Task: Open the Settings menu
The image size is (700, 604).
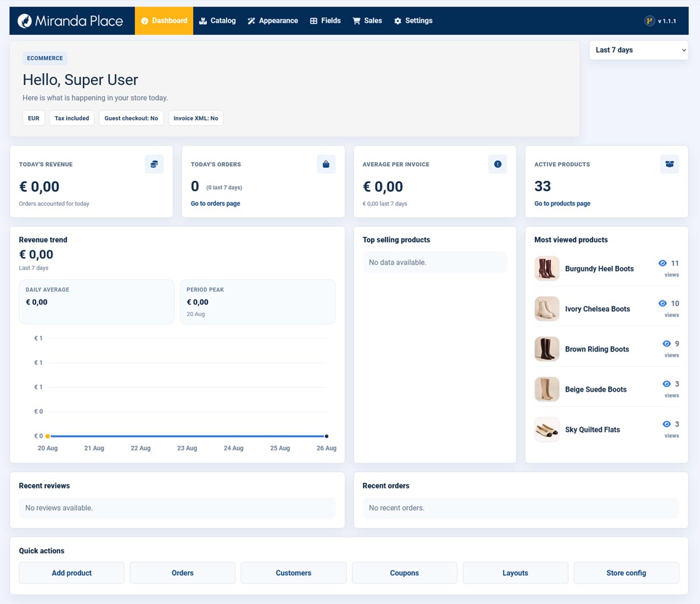Action: (x=413, y=21)
